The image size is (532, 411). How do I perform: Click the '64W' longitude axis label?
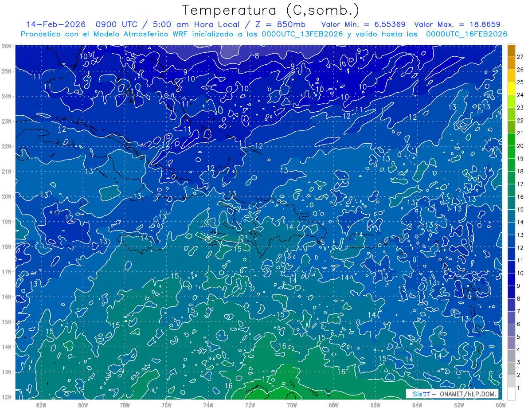(417, 405)
